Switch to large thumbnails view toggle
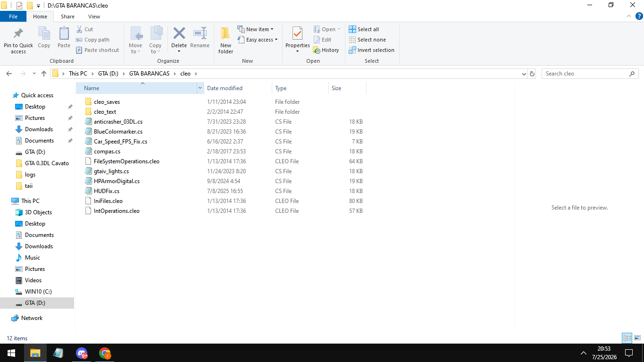The height and width of the screenshot is (362, 644). pos(637,338)
